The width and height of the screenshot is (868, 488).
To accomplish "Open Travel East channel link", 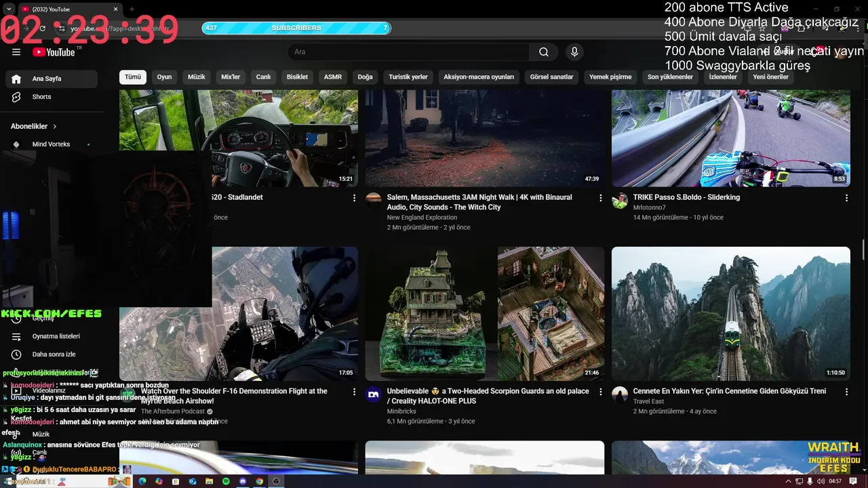I will 648,401.
